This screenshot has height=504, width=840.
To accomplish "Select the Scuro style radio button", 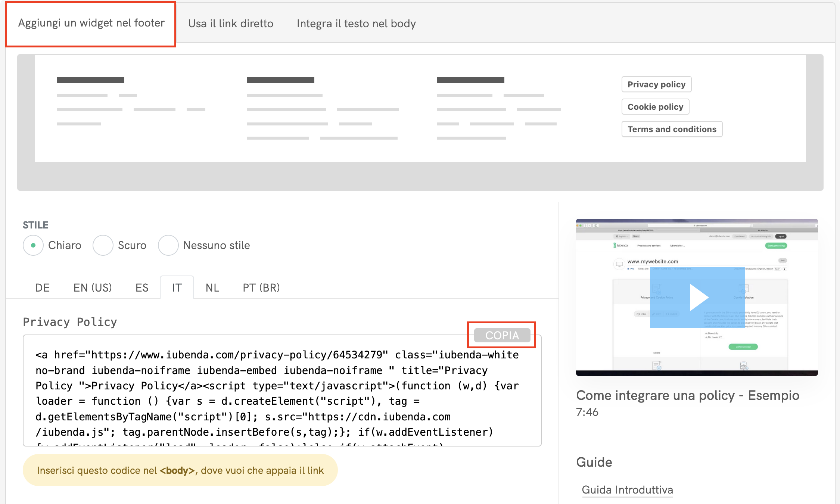I will tap(103, 245).
